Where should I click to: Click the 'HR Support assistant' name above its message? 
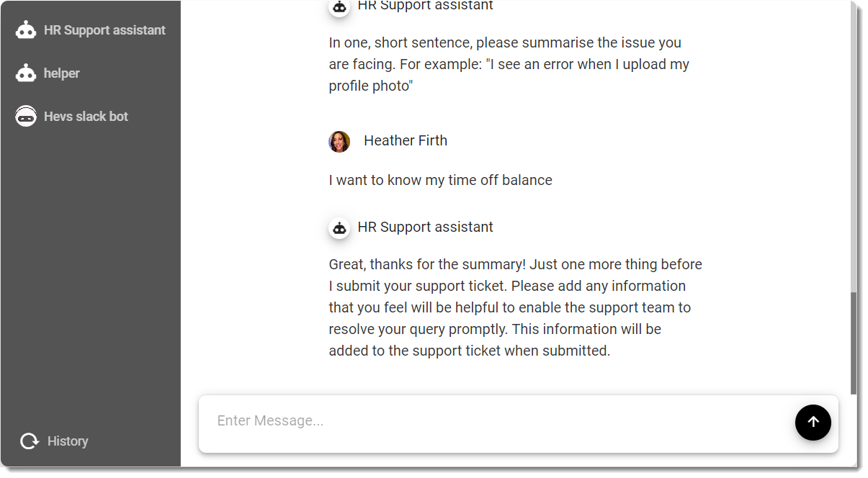click(x=425, y=227)
